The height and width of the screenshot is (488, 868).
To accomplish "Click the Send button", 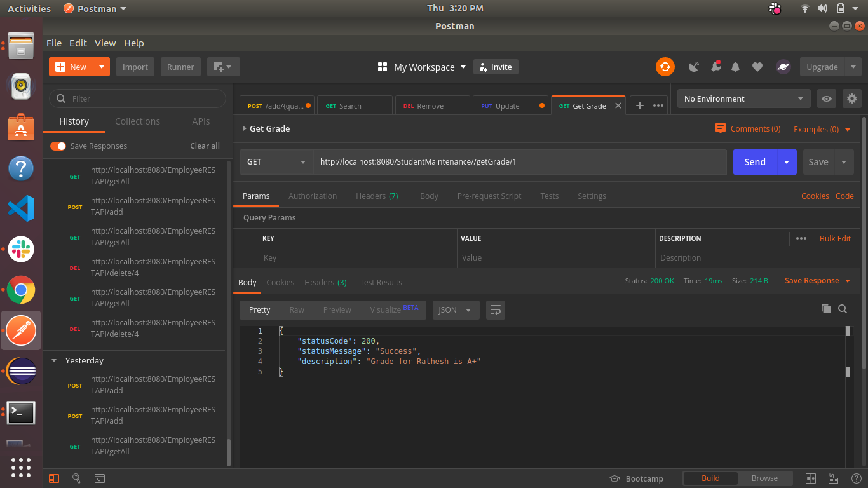I will (755, 162).
